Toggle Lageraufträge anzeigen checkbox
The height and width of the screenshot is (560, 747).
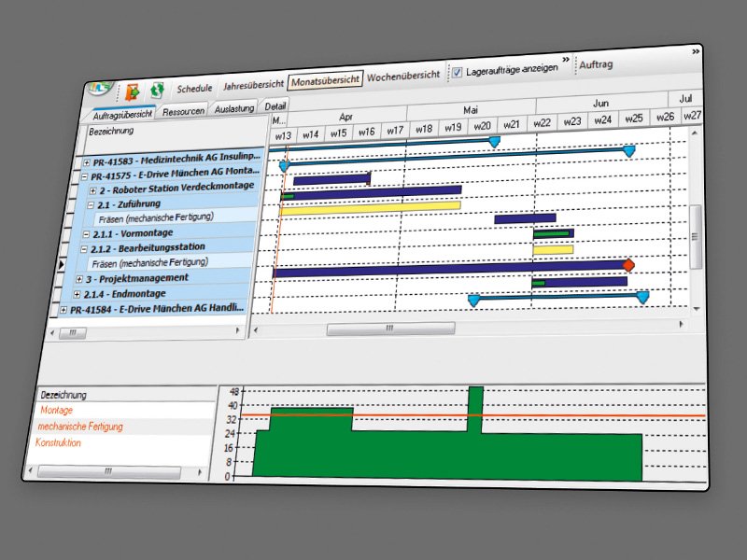[x=457, y=73]
